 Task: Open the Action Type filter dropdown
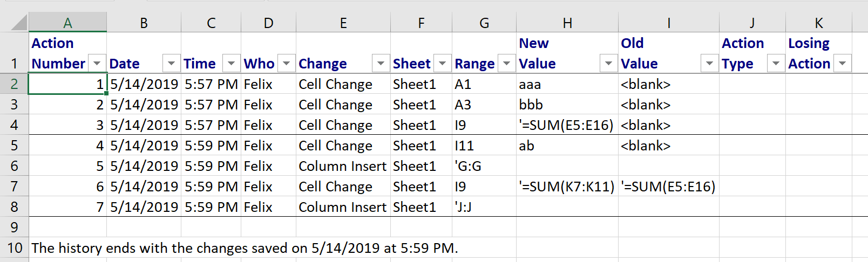pos(776,64)
